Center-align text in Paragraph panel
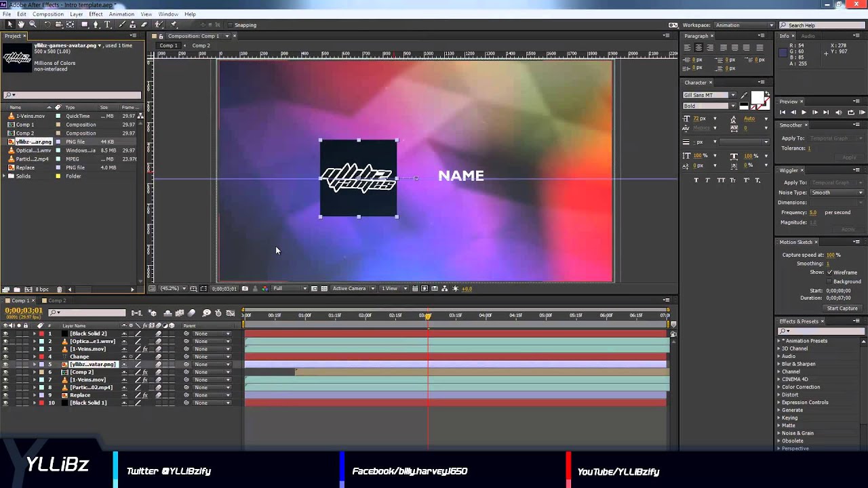This screenshot has width=868, height=488. click(x=698, y=47)
